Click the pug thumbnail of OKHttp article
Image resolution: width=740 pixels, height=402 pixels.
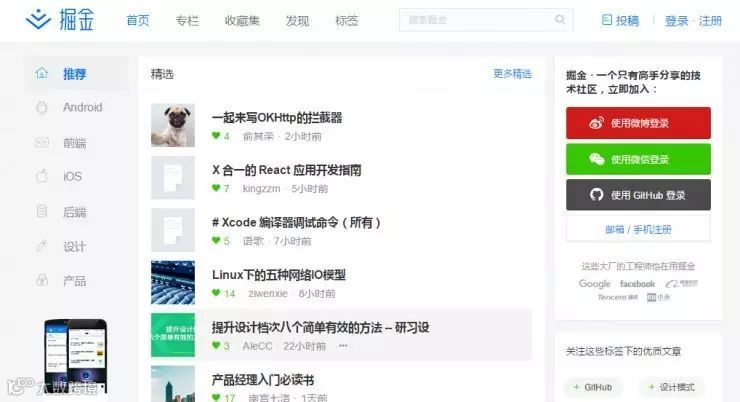pos(173,125)
